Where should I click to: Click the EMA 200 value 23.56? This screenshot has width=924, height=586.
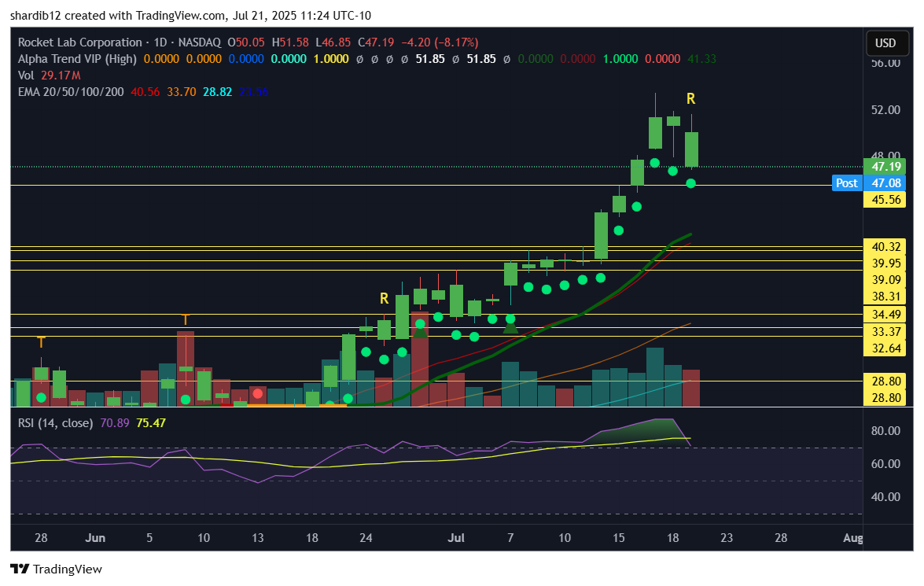coord(254,92)
